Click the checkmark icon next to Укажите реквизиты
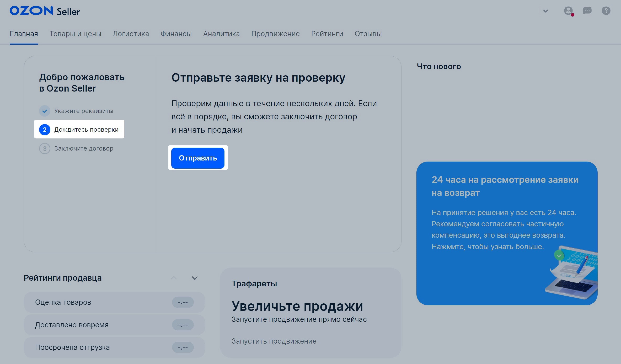 pos(45,111)
